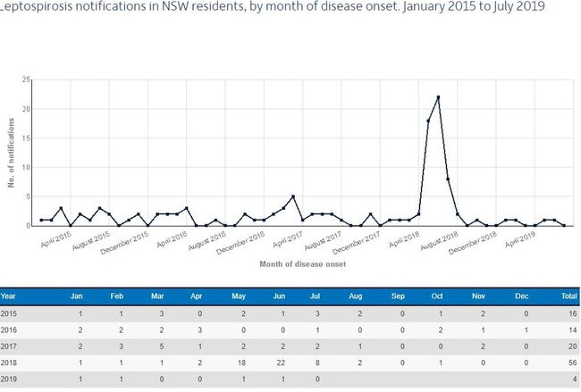Click the 'April 2017' x-axis label

click(288, 239)
